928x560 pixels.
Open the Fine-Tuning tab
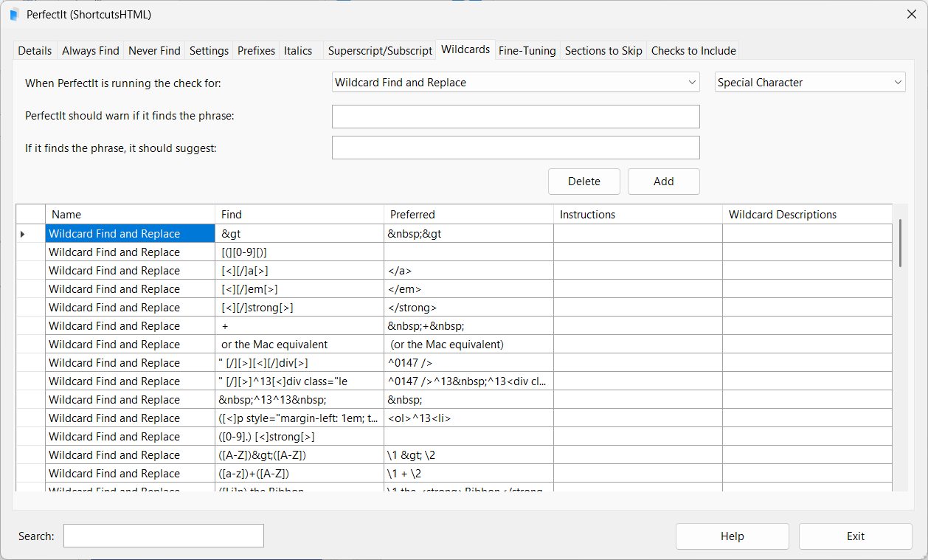527,51
